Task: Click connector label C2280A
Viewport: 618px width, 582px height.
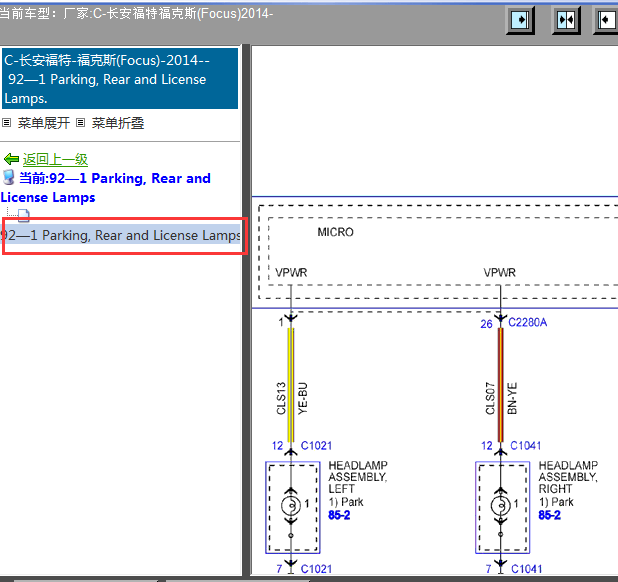Action: [x=527, y=322]
